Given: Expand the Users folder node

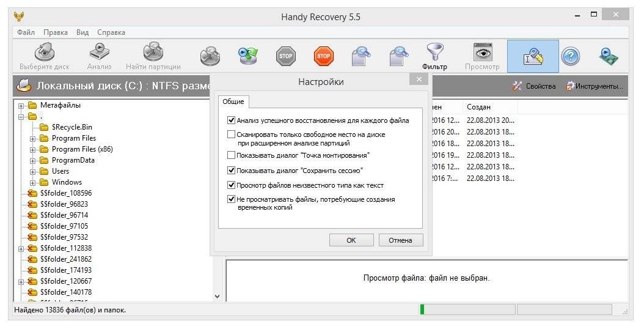Looking at the screenshot, I should tap(32, 172).
